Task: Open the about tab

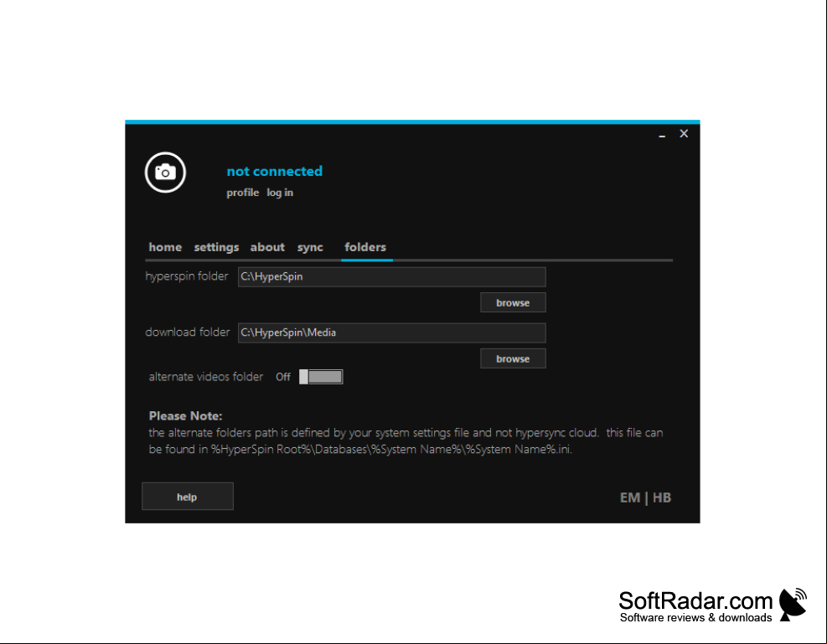Action: click(267, 247)
